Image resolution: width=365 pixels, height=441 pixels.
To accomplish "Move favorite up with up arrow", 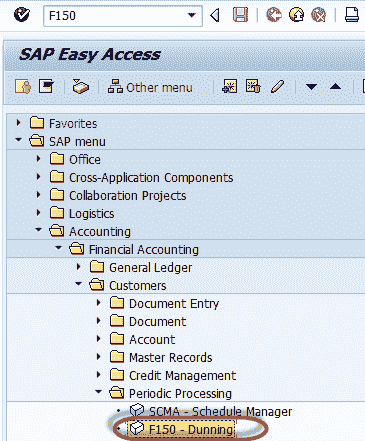I will (335, 87).
